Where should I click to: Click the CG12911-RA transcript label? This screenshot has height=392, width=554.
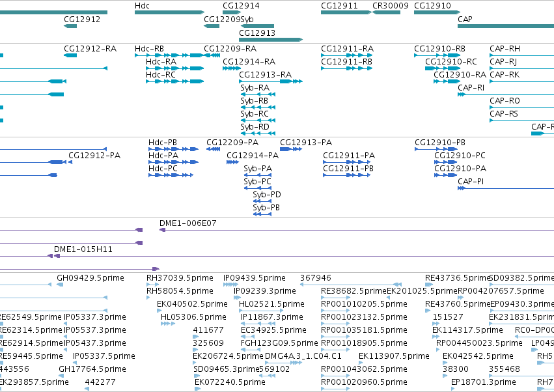pos(348,48)
